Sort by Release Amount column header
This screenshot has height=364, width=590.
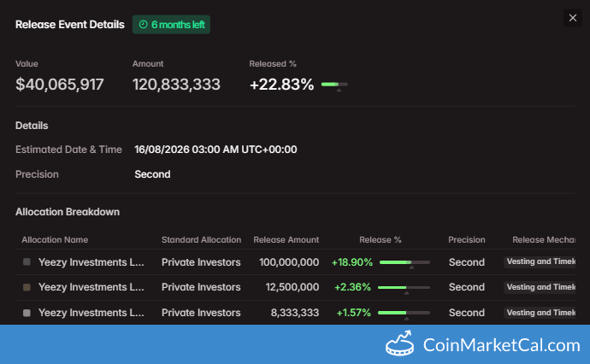coord(286,239)
